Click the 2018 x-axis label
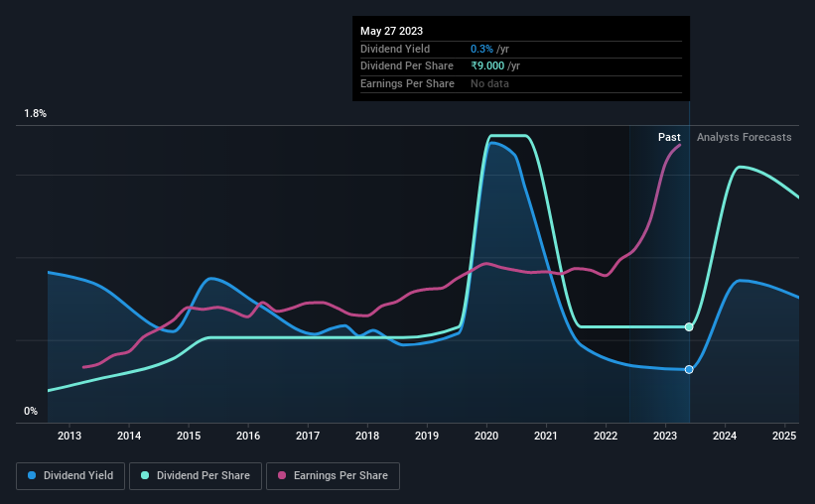Screen dimensions: 815x504 point(367,436)
